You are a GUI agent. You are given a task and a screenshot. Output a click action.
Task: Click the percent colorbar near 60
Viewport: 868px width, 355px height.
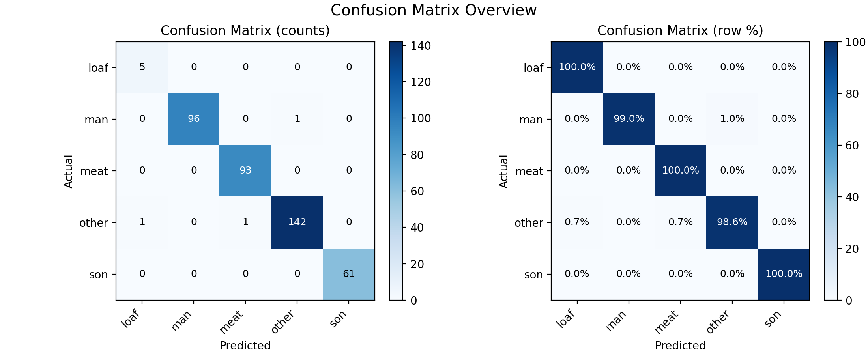[831, 145]
